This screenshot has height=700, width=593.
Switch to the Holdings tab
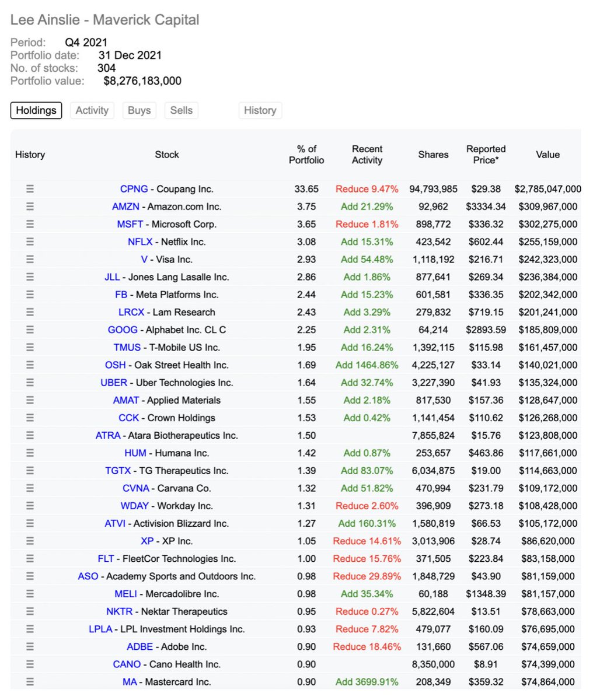pyautogui.click(x=36, y=110)
